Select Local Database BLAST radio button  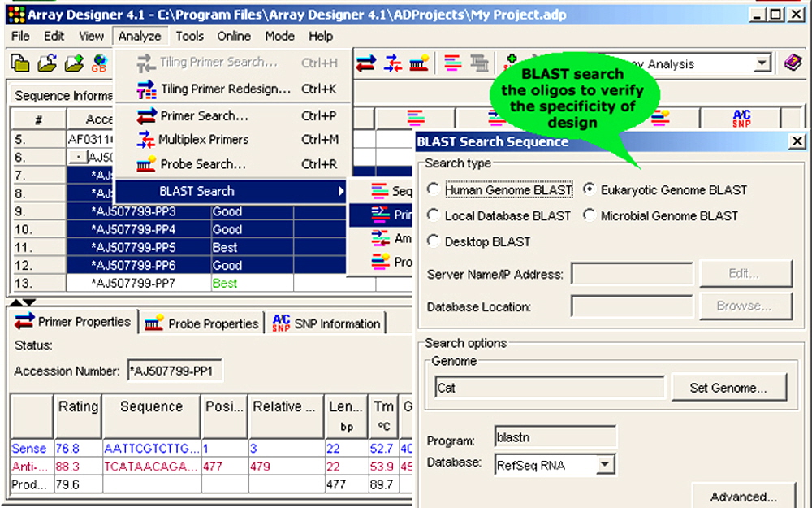click(x=434, y=215)
